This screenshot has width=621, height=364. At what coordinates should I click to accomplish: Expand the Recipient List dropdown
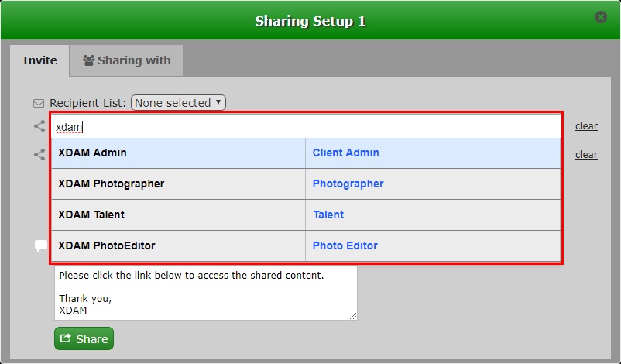pos(178,103)
